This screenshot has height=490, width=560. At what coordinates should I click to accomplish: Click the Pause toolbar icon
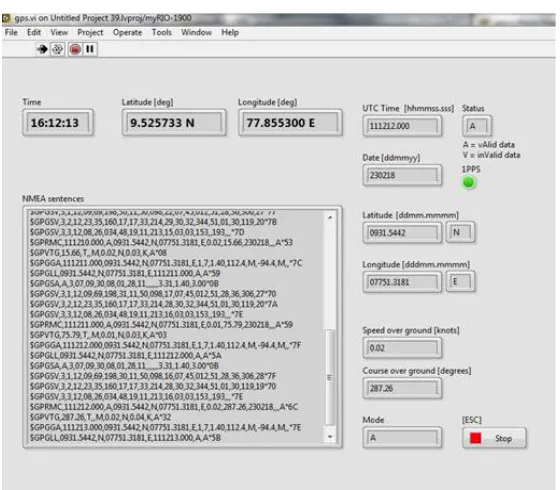90,49
